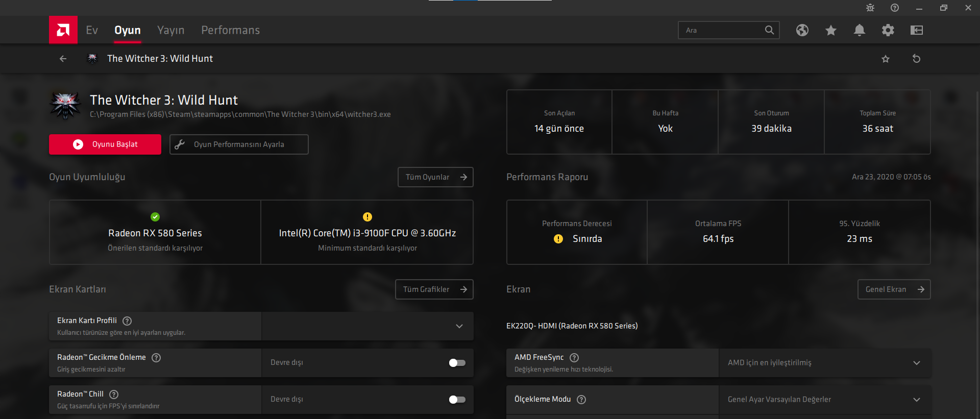Open favorites star icon in top bar
980x419 pixels.
tap(831, 30)
